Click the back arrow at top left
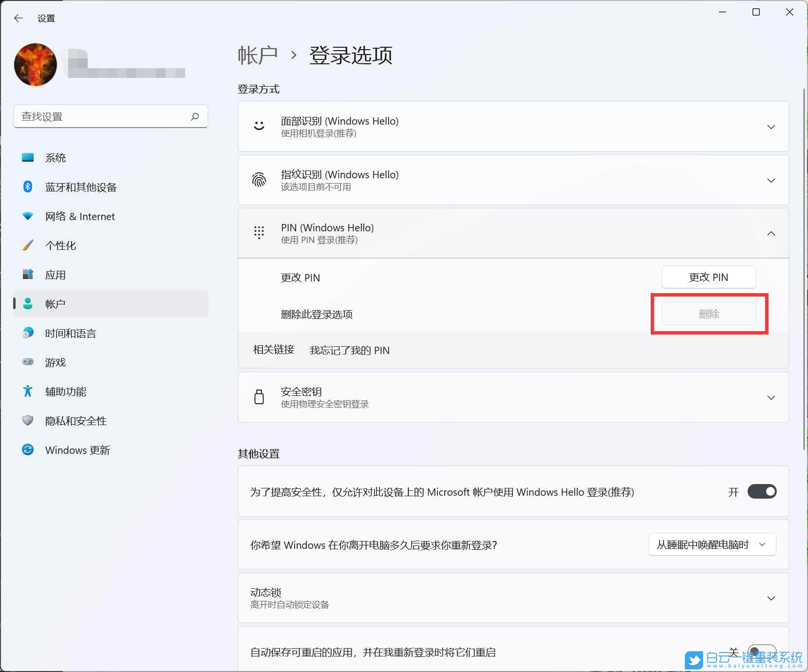808x672 pixels. click(19, 18)
